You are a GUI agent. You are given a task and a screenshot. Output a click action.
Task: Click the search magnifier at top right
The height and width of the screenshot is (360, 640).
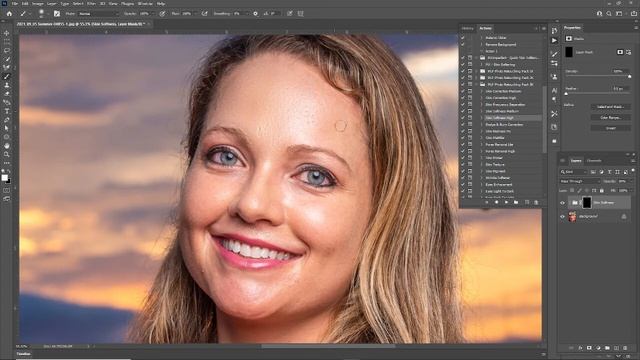[609, 13]
